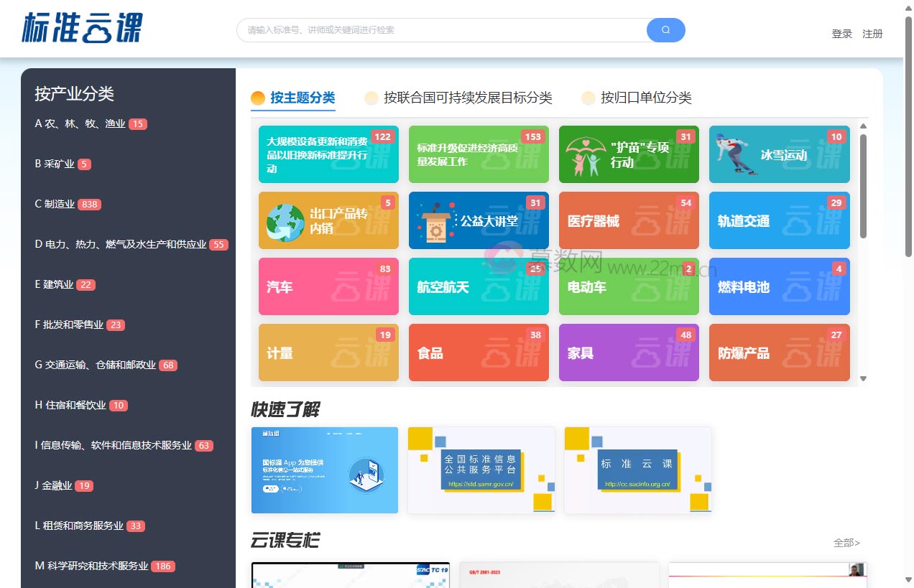Open 全部> to view all 云课专栏 content

click(846, 543)
